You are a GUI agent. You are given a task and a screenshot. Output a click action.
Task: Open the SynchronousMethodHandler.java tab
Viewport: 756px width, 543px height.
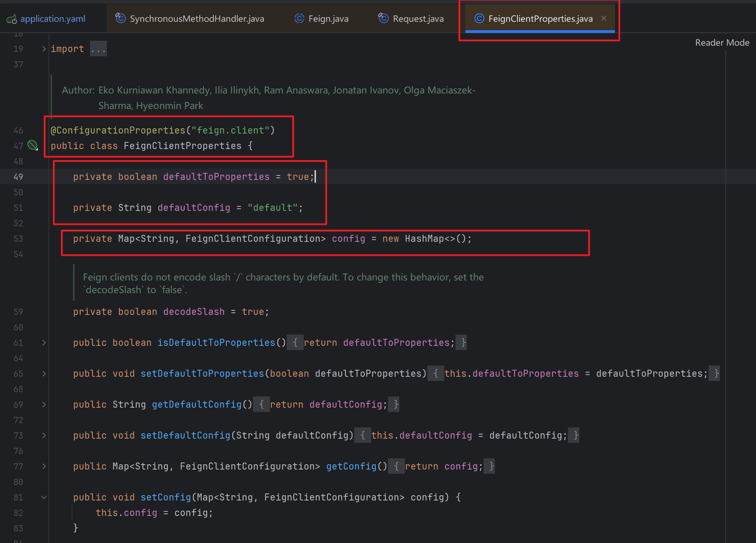(x=197, y=19)
